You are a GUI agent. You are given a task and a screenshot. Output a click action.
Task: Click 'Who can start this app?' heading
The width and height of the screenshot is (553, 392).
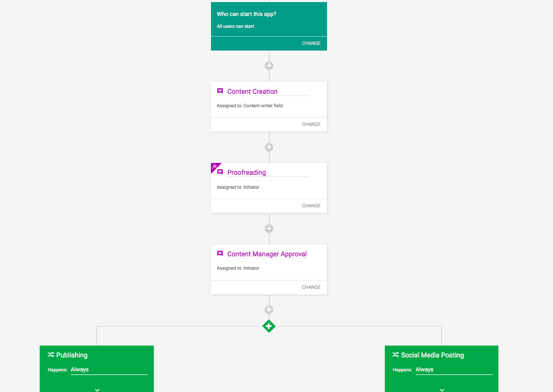click(x=247, y=14)
